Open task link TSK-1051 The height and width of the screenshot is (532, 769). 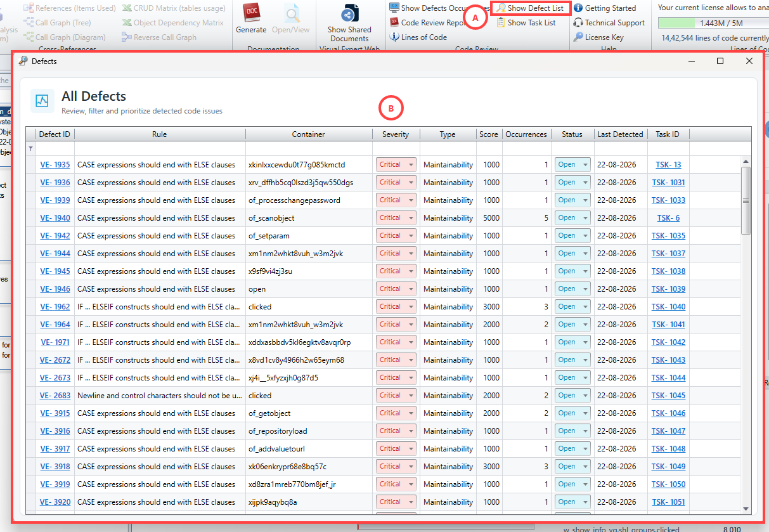pyautogui.click(x=668, y=502)
